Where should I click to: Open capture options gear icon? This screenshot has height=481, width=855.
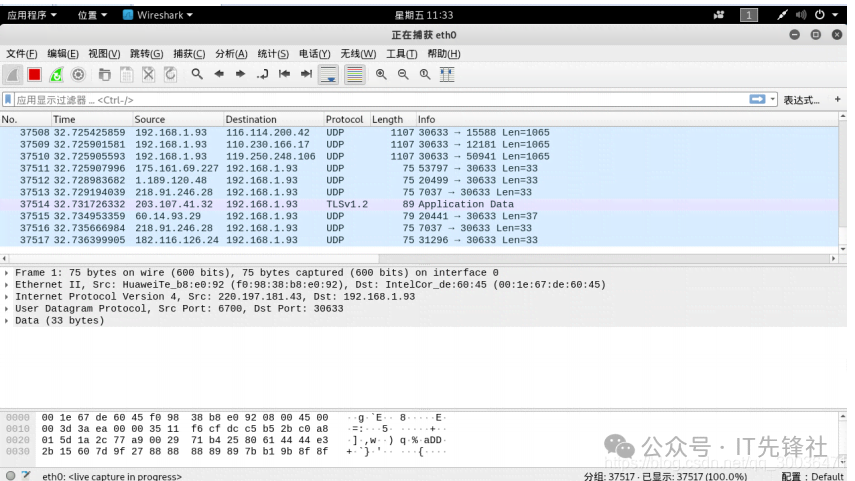(78, 74)
